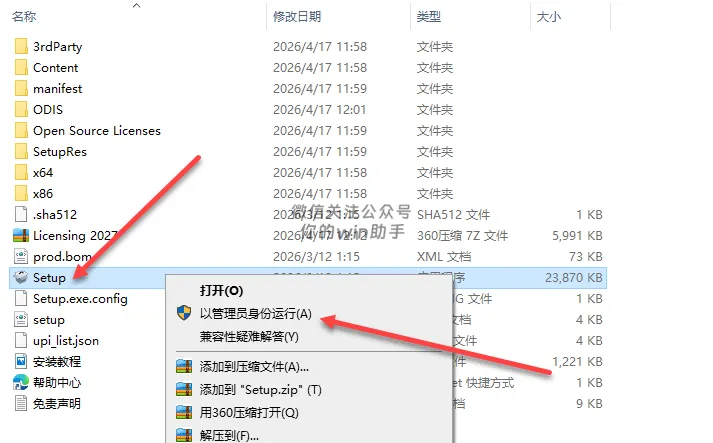Click the .sha512 file icon
Screen dimensions: 713x443
pyautogui.click(x=21, y=215)
